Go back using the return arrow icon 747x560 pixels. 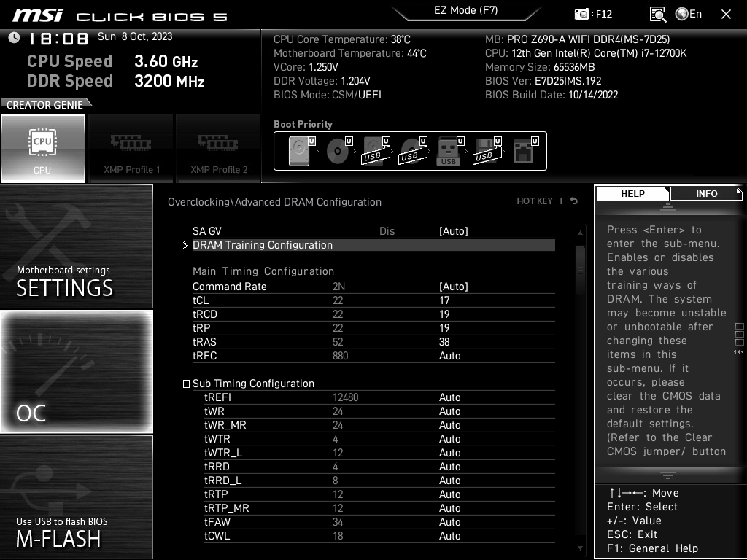pos(574,201)
